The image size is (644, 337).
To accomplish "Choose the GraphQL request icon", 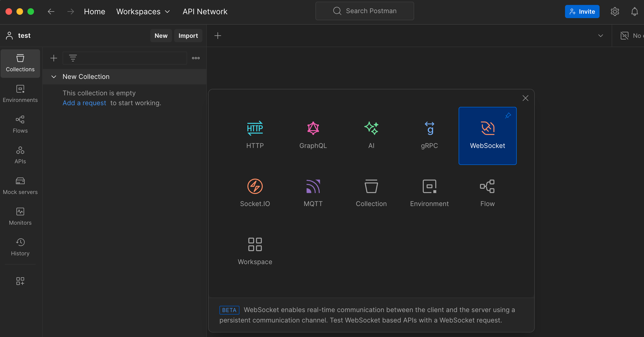I will pos(313,128).
